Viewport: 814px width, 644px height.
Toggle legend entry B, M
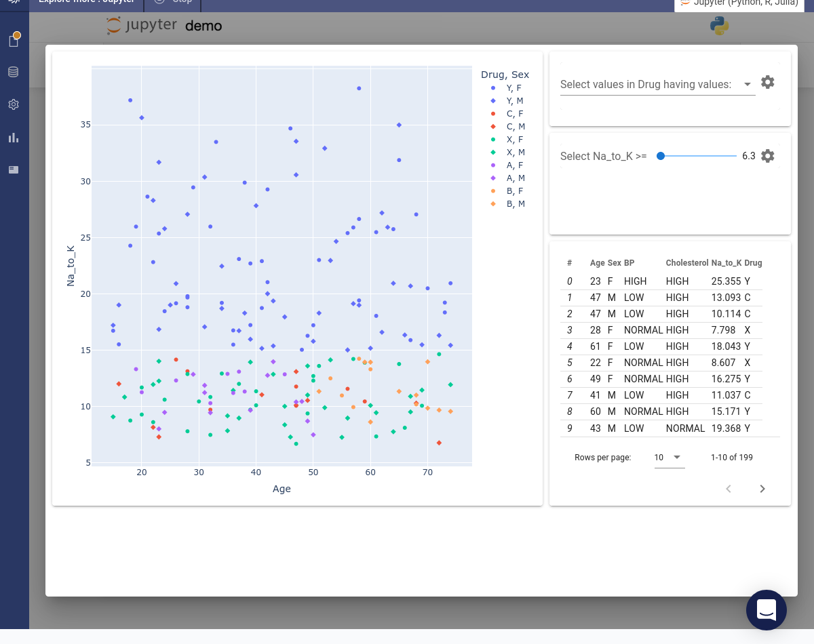pyautogui.click(x=506, y=204)
